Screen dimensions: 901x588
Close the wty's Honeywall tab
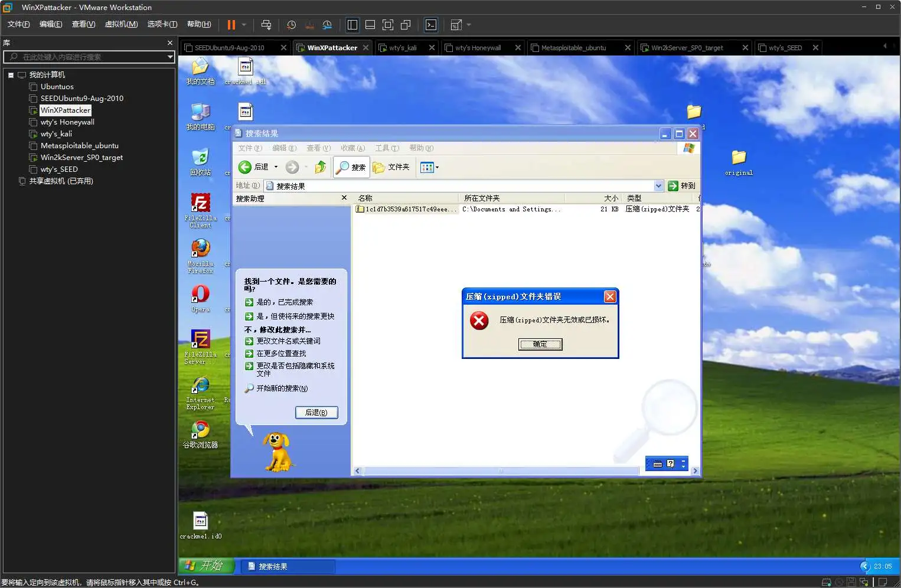coord(518,48)
